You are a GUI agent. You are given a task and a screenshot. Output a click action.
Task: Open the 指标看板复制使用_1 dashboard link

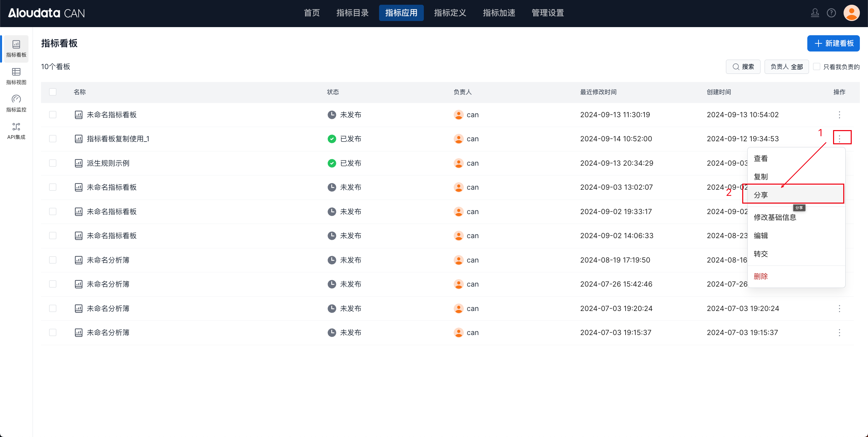click(x=118, y=139)
